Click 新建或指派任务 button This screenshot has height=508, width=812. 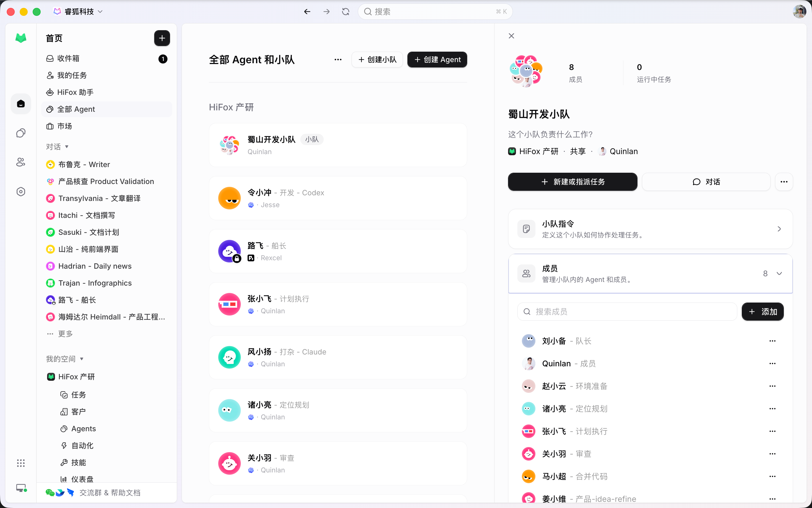[572, 182]
